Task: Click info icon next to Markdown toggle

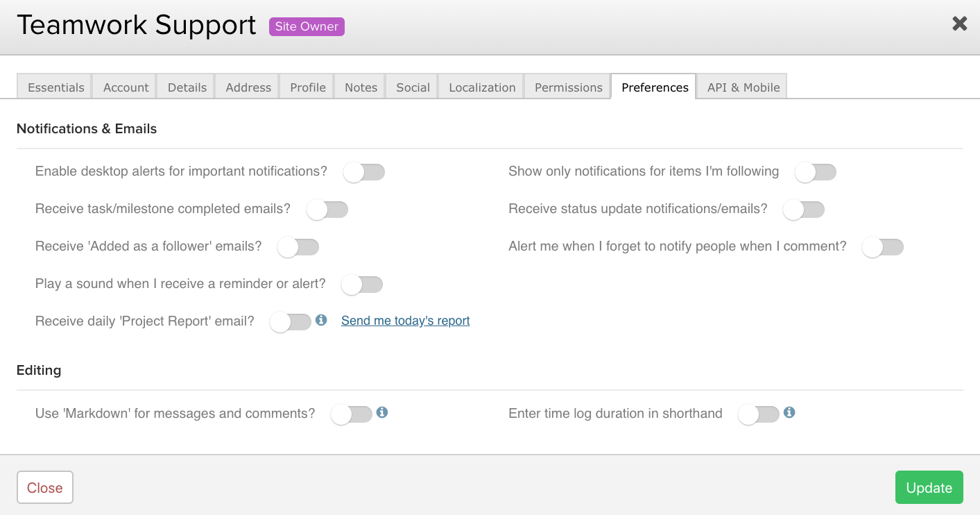Action: tap(382, 412)
